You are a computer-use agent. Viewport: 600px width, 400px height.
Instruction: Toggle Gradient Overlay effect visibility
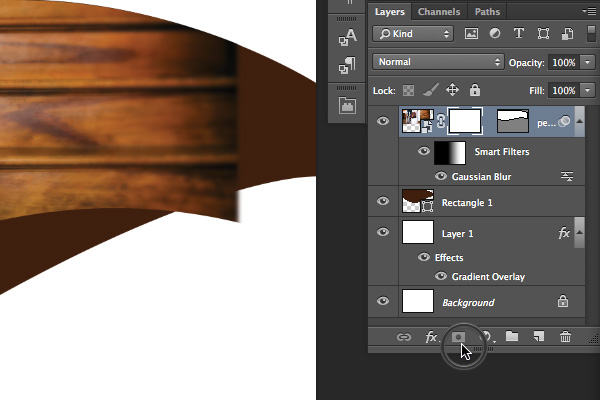point(441,276)
